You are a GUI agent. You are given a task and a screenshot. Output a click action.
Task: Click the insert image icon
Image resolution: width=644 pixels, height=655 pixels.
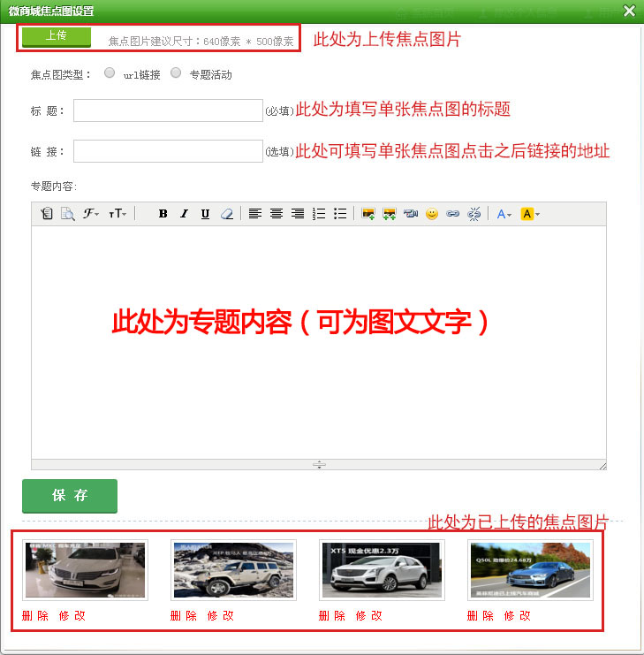point(369,214)
